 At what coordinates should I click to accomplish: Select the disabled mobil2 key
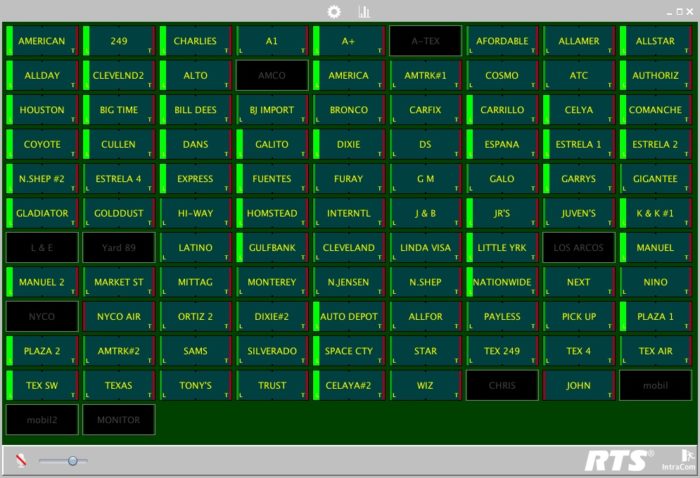(x=42, y=420)
